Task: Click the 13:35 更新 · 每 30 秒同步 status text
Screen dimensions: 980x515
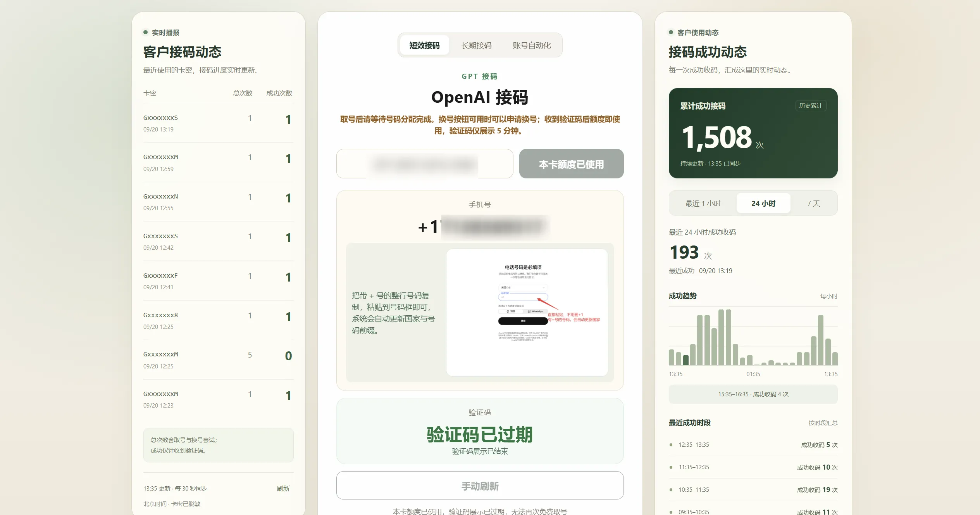Action: tap(175, 488)
